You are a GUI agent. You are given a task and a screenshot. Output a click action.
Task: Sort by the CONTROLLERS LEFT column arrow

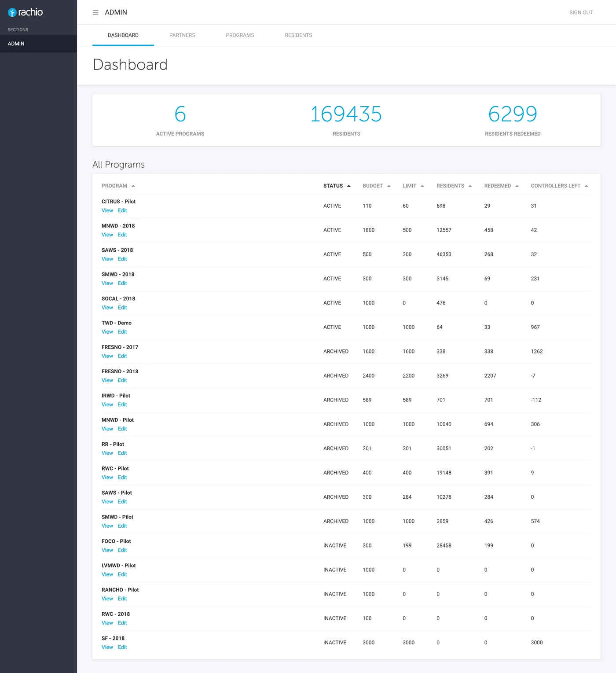point(587,186)
